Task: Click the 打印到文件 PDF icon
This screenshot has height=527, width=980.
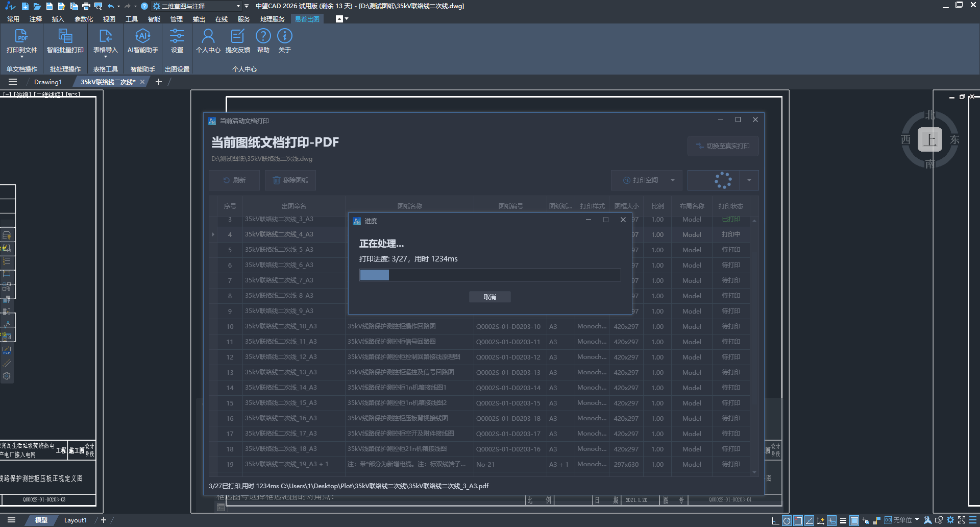Action: point(21,37)
